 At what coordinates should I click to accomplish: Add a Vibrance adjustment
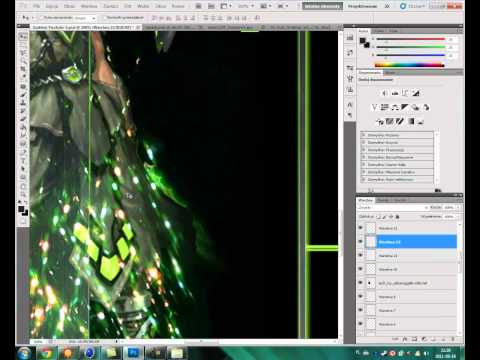[x=374, y=107]
